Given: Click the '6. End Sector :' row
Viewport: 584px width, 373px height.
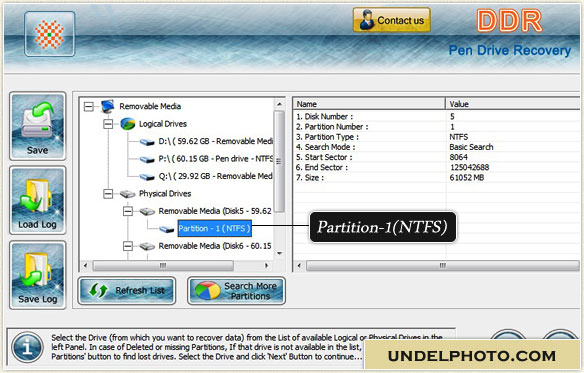Looking at the screenshot, I should 437,167.
